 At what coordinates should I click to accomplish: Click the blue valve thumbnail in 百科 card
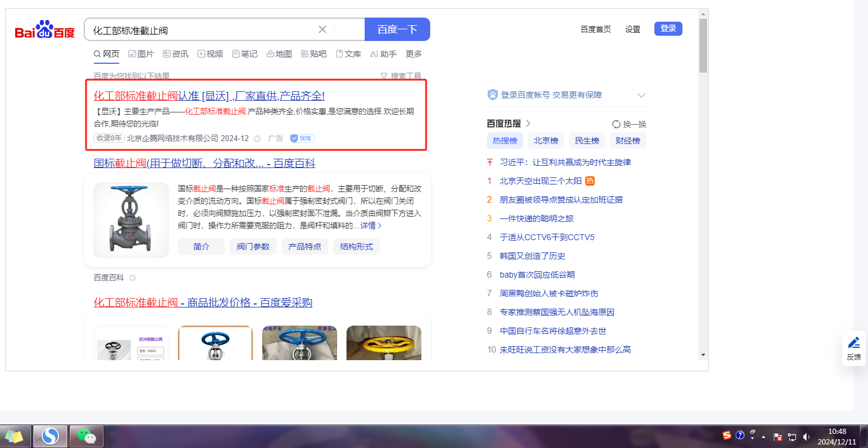tap(131, 220)
